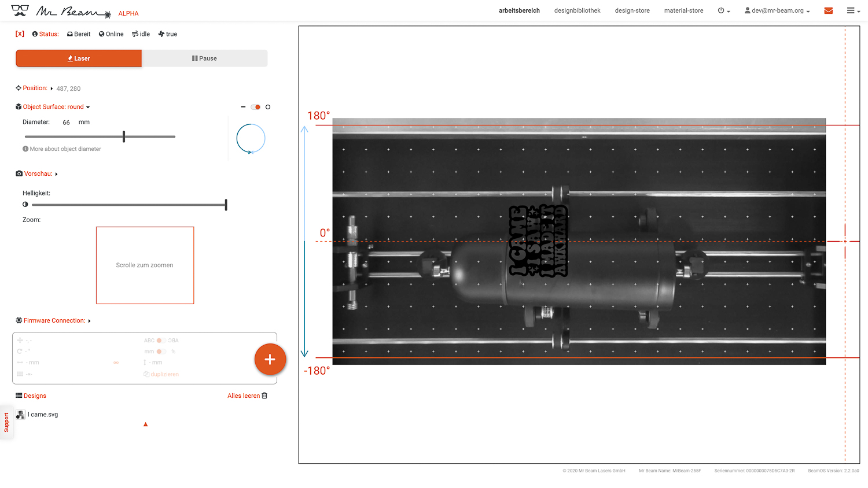The width and height of the screenshot is (868, 488).
Task: Click the Pause button
Action: (x=204, y=58)
